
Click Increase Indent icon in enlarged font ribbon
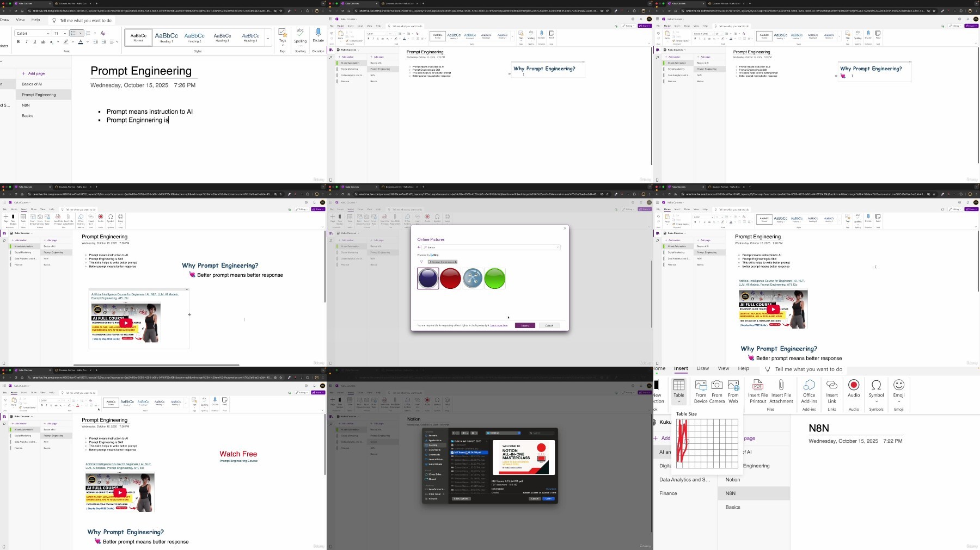(x=104, y=42)
